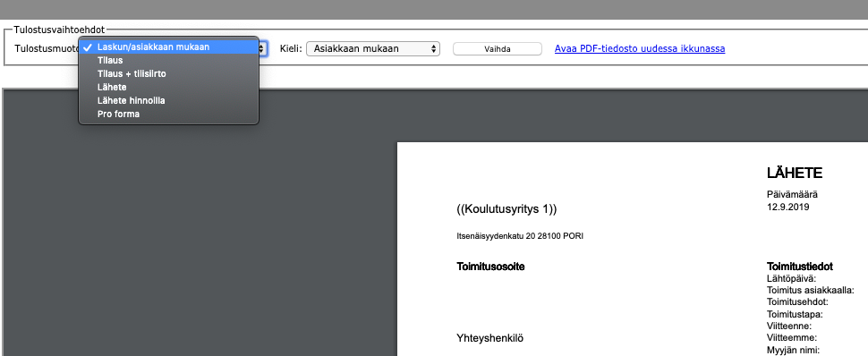Click the 'Kieli:' label
Image resolution: width=868 pixels, height=356 pixels.
(291, 48)
